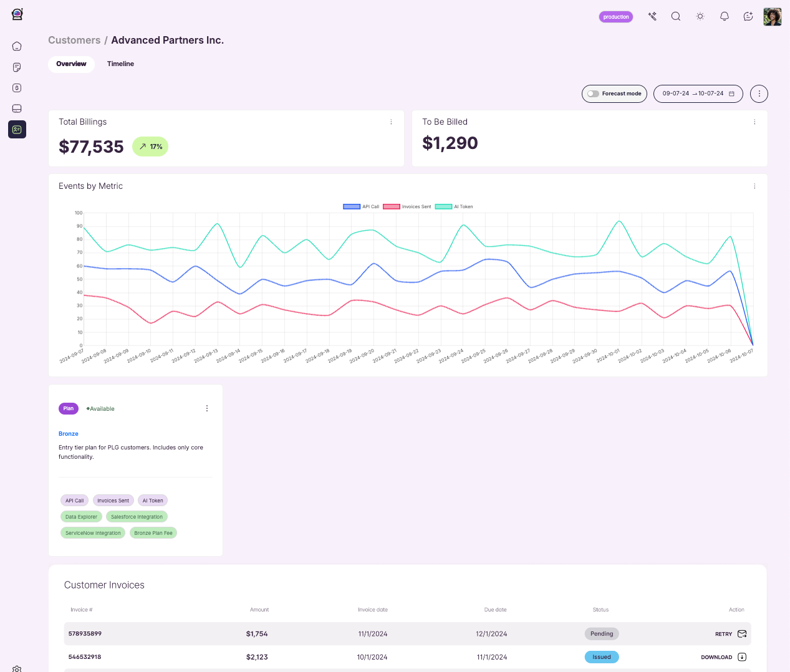
Task: Open the Total Billings card menu
Action: pyautogui.click(x=391, y=122)
